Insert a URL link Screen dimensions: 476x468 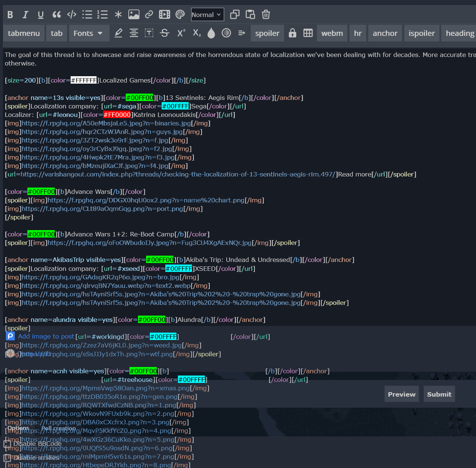149,15
